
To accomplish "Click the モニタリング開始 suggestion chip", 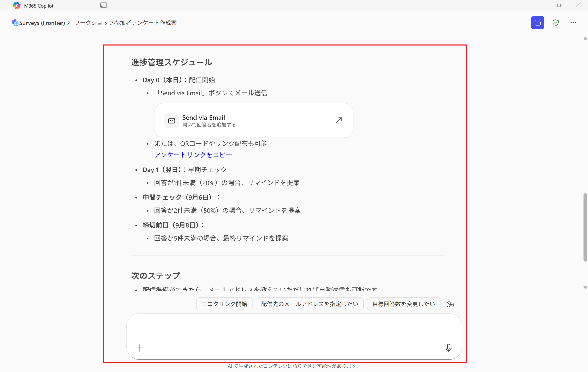I will 224,304.
